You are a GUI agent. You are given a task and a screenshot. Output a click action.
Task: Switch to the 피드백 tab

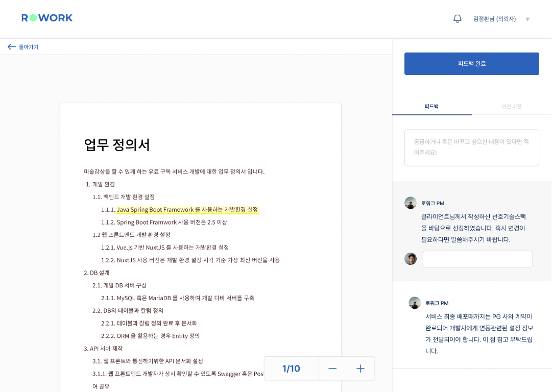431,107
